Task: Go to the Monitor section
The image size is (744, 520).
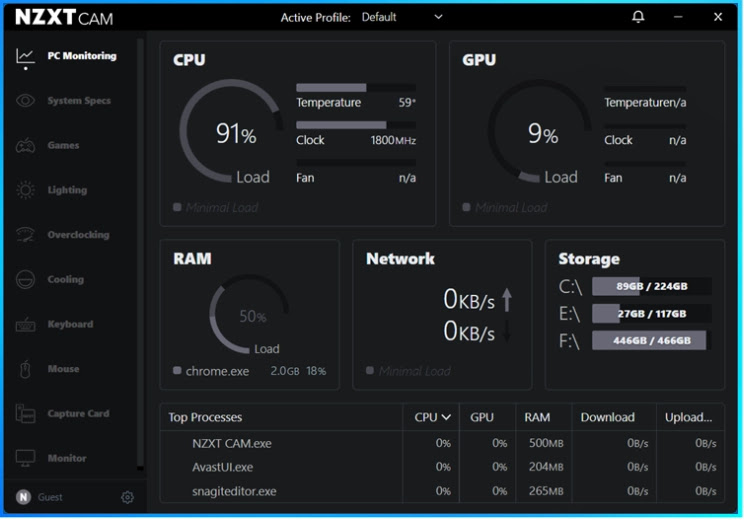Action: click(x=51, y=458)
